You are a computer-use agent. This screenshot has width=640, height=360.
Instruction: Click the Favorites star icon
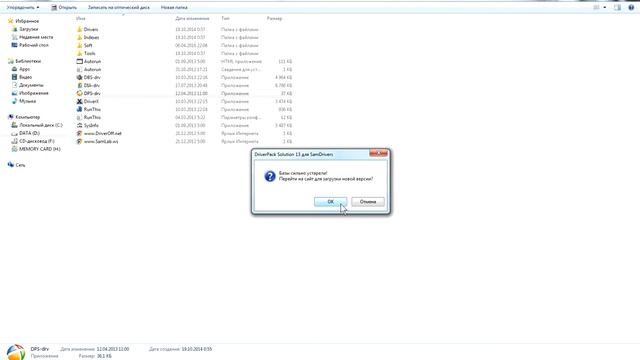(11, 21)
